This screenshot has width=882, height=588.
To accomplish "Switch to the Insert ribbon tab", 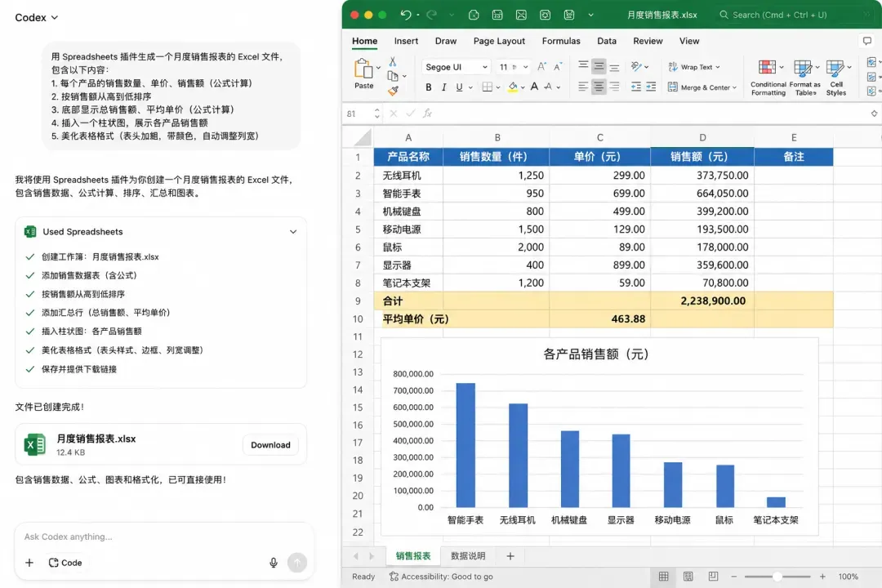I will click(406, 41).
